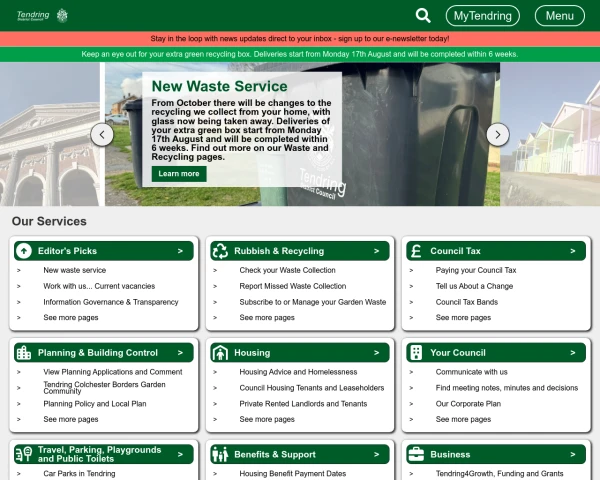600x480 pixels.
Task: Click the Your Council building icon
Action: coord(416,353)
